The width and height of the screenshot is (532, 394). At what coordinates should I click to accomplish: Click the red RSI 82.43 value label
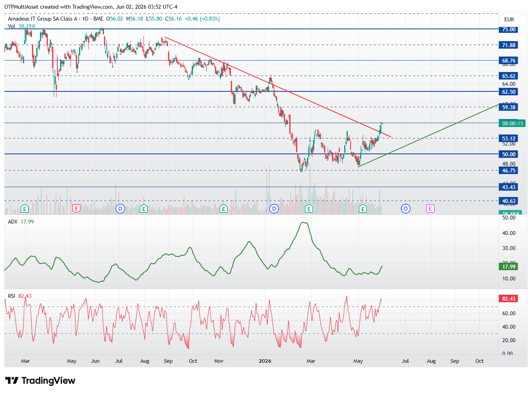point(508,299)
